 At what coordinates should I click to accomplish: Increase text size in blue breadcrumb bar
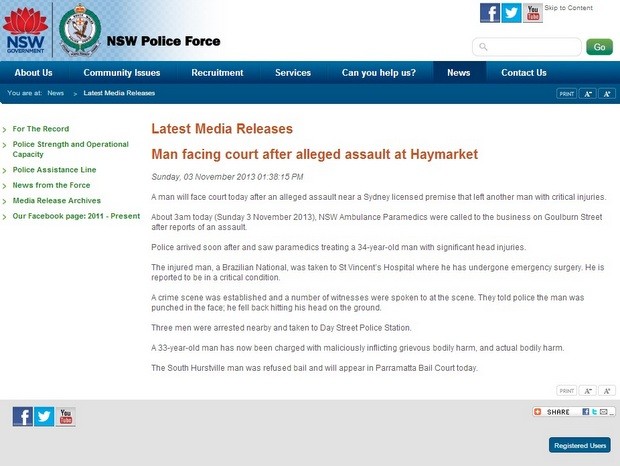605,93
